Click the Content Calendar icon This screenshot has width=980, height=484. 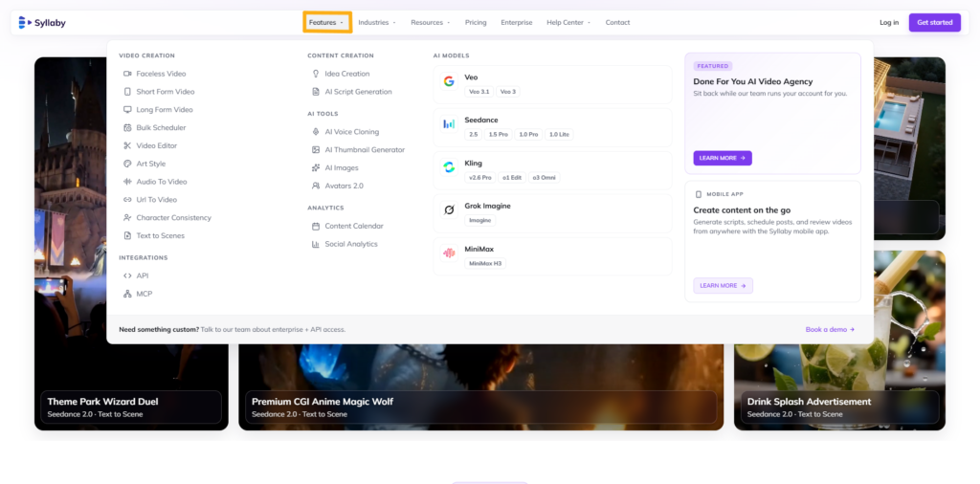click(x=316, y=226)
